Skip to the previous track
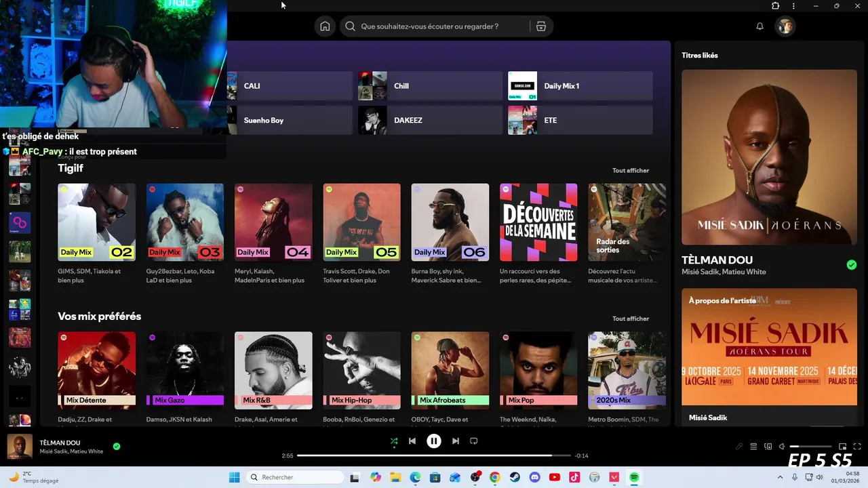Screen dimensions: 868x488 [412, 441]
